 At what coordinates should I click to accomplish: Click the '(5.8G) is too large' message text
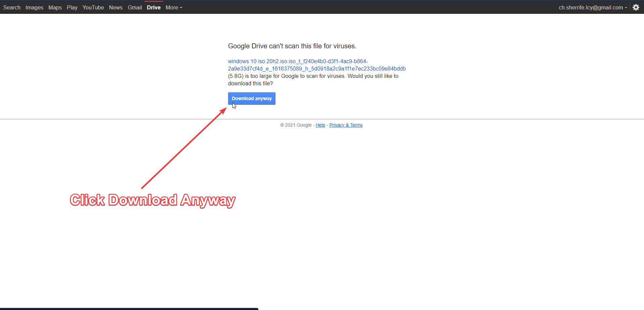tap(313, 76)
